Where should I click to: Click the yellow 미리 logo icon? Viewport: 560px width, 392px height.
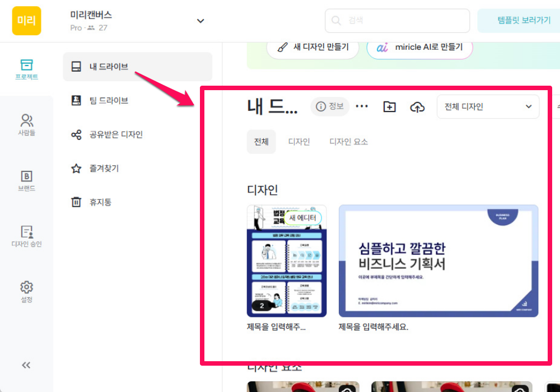point(26,21)
